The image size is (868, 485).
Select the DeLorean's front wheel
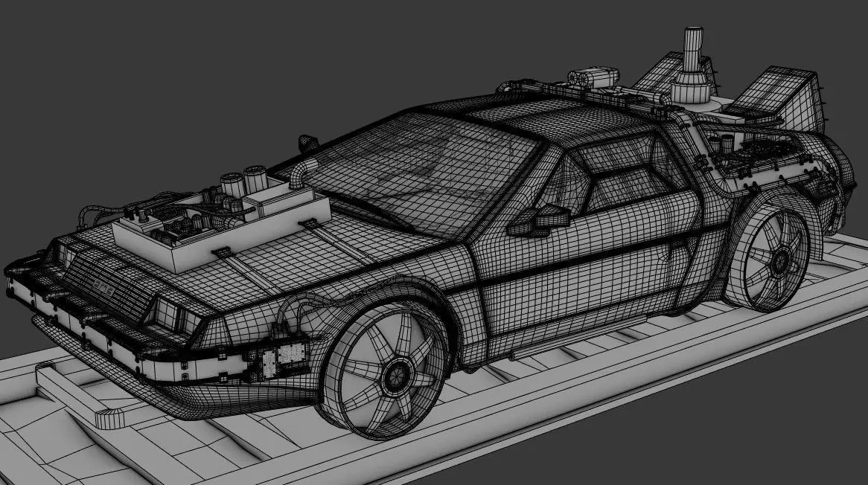[x=386, y=371]
